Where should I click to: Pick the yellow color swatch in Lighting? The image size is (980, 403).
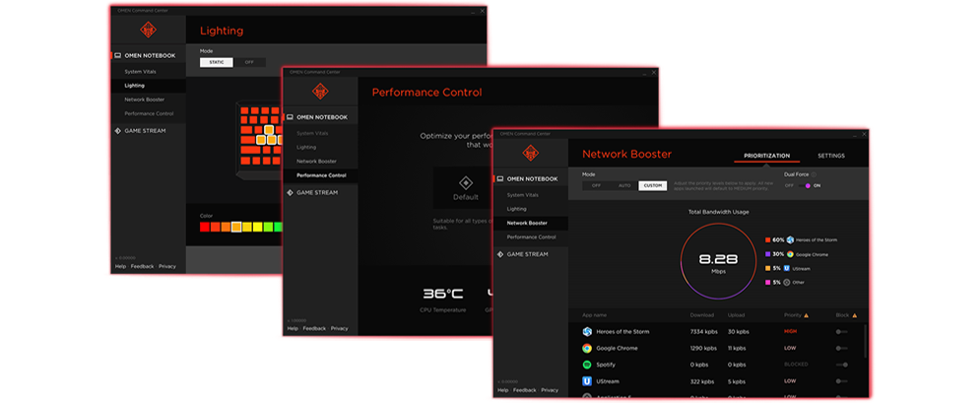pyautogui.click(x=257, y=227)
